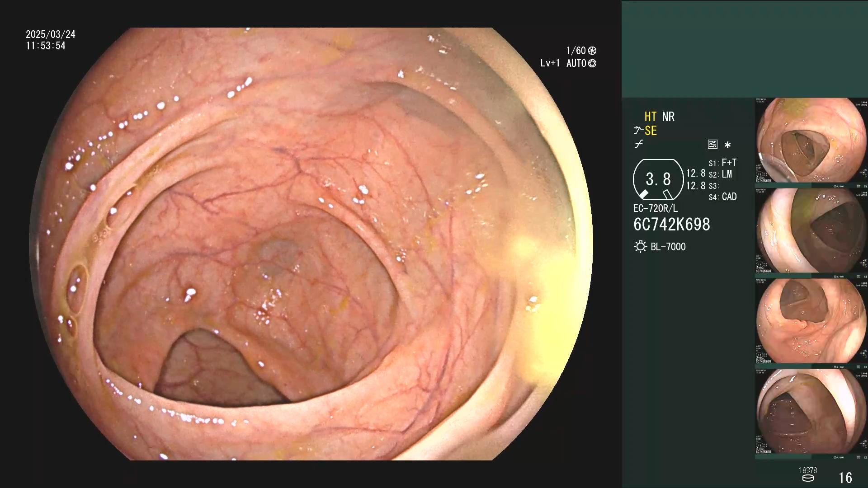
Task: Open the fourth captured thumbnail at bottom
Action: pos(811,412)
